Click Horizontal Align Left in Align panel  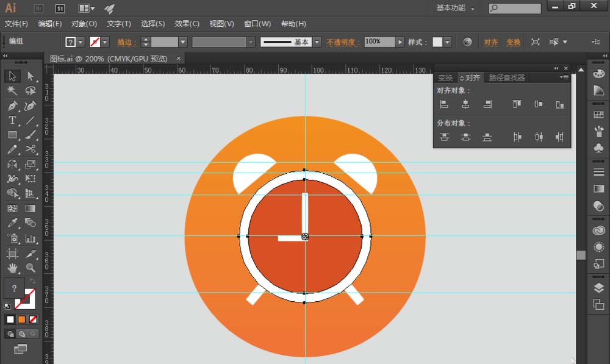click(x=444, y=104)
